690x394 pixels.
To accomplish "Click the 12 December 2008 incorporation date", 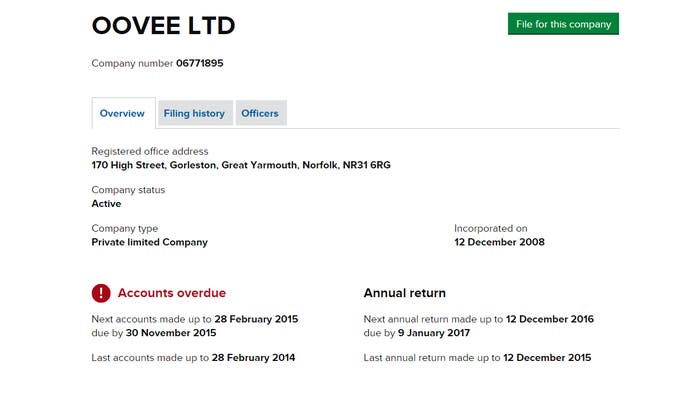I will coord(499,242).
